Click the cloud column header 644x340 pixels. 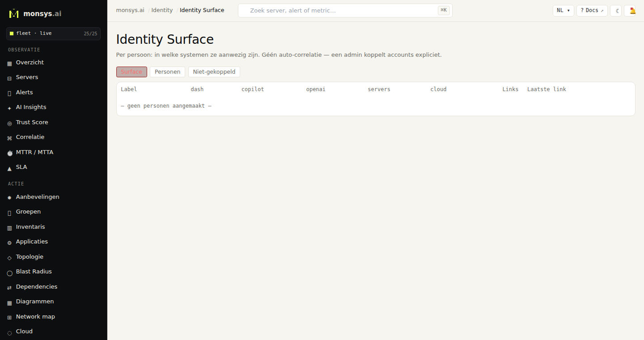[x=439, y=89]
